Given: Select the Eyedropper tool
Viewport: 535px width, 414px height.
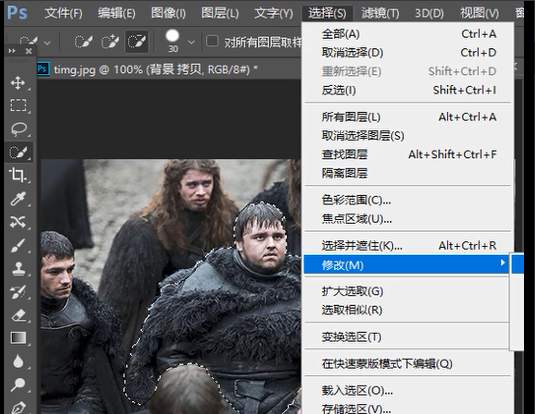Looking at the screenshot, I should [18, 199].
